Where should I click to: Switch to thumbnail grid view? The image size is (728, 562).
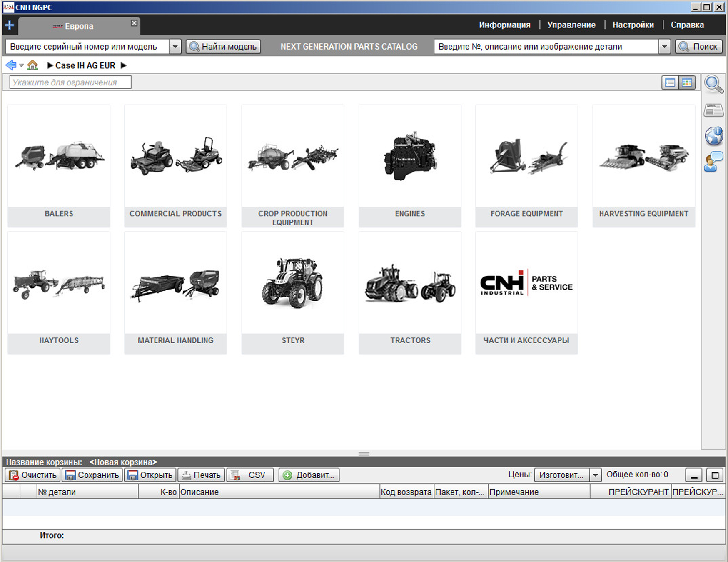coord(687,82)
